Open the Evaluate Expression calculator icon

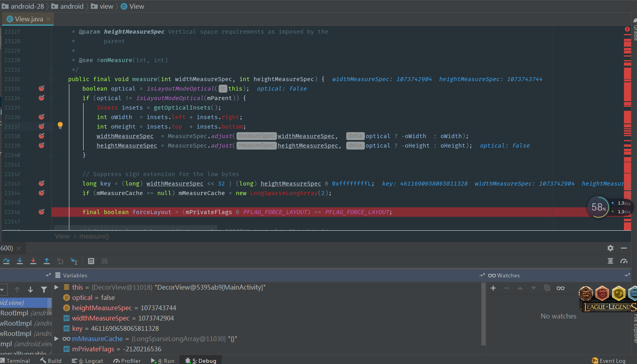[91, 261]
